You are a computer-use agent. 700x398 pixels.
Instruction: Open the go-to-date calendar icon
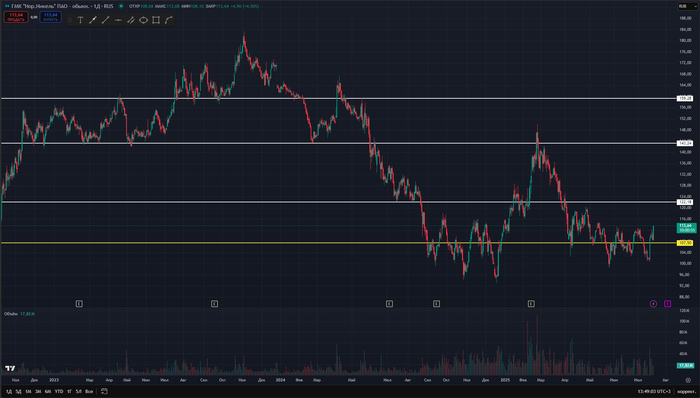tap(104, 391)
